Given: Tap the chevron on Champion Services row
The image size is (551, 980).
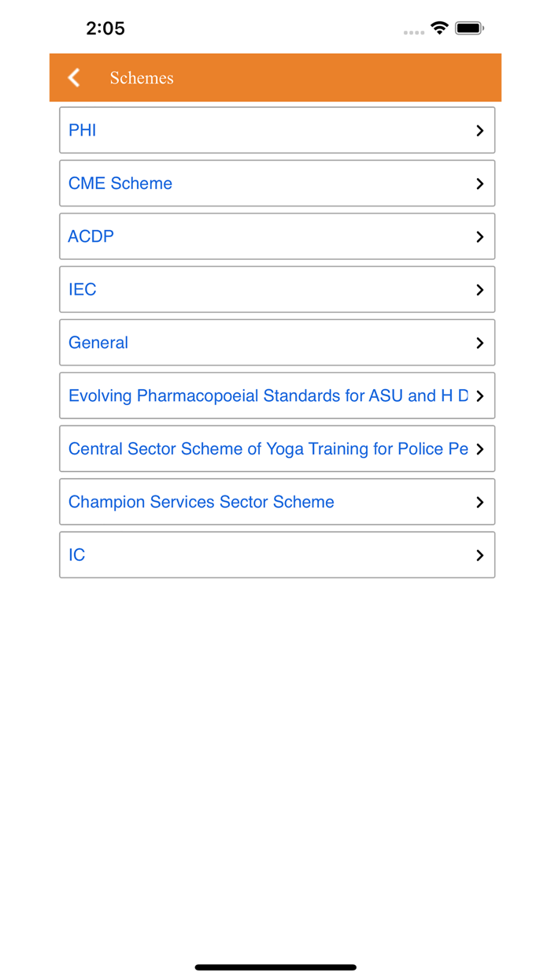Looking at the screenshot, I should click(479, 502).
